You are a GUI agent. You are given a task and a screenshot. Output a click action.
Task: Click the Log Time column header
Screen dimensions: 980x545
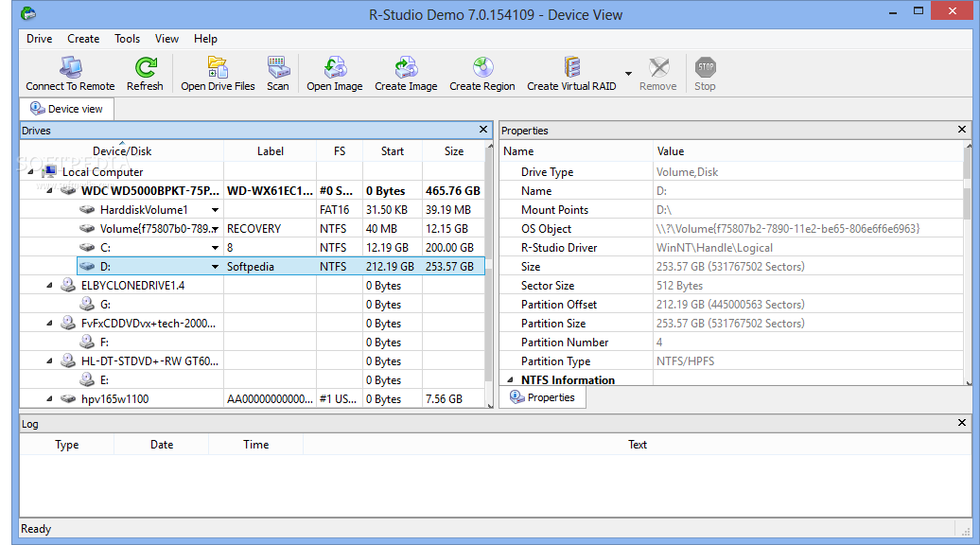point(255,445)
